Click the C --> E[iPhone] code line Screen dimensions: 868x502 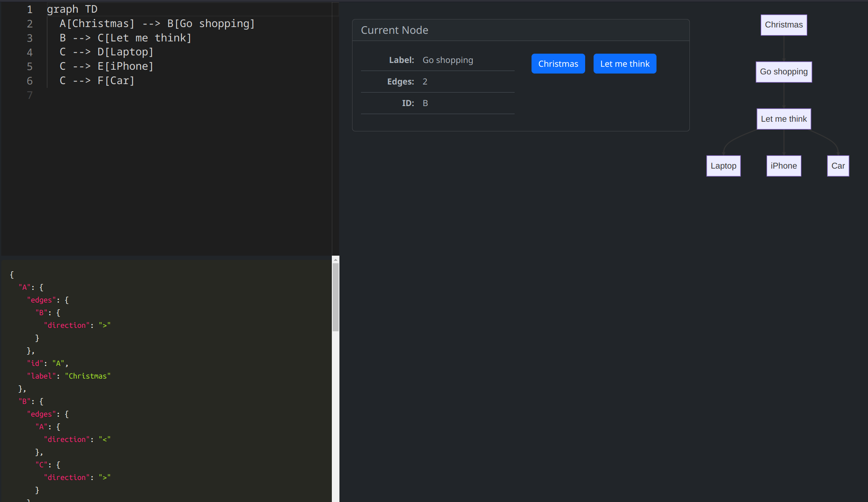[x=106, y=66]
